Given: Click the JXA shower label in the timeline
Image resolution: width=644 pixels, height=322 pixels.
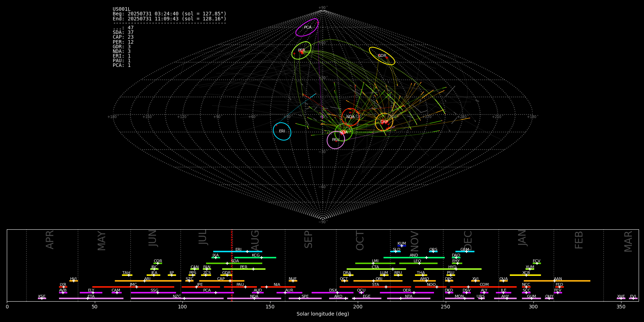Looking at the screenshot, I should tap(215, 255).
